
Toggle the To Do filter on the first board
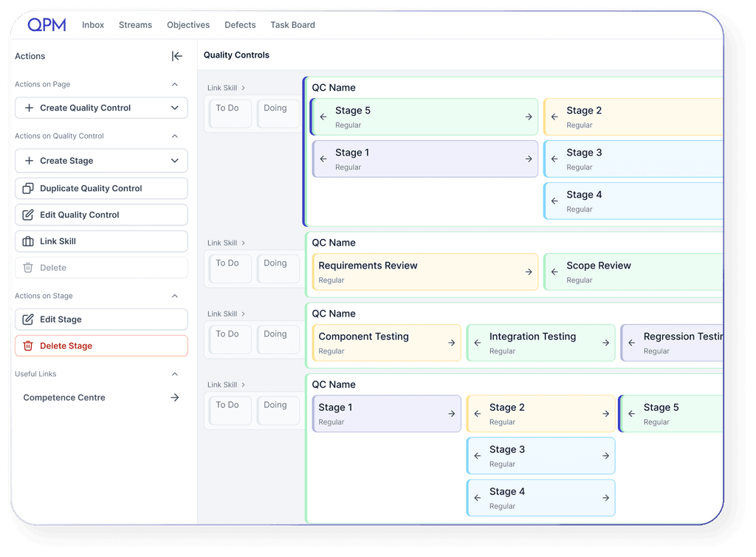(230, 113)
